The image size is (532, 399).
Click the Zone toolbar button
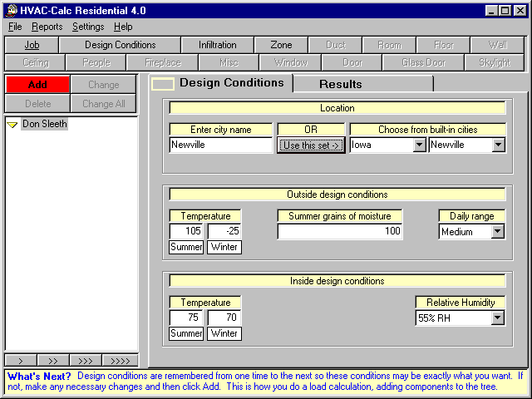pos(281,45)
